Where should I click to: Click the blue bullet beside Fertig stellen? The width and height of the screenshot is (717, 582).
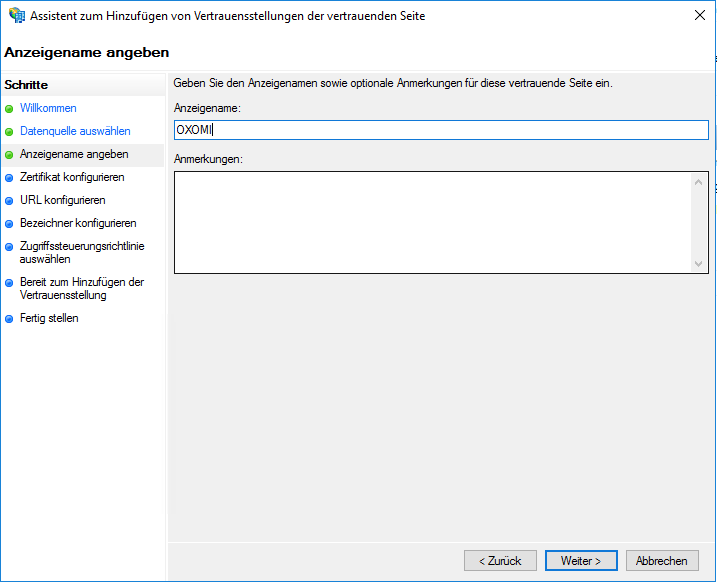coord(9,319)
